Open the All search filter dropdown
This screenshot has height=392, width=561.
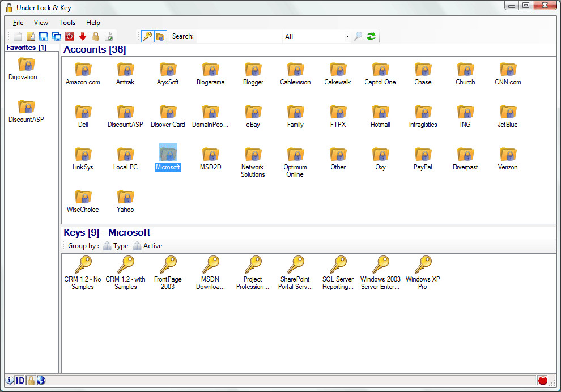pos(317,36)
